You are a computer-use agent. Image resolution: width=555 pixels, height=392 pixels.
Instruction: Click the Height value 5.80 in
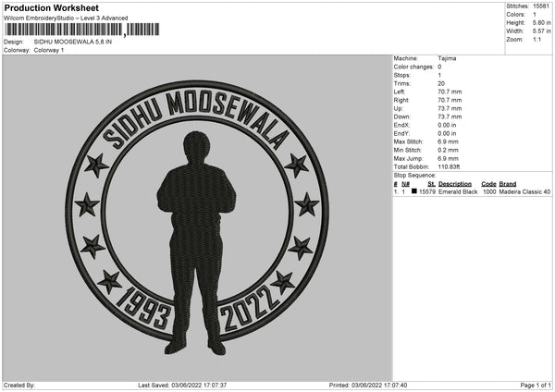point(541,22)
